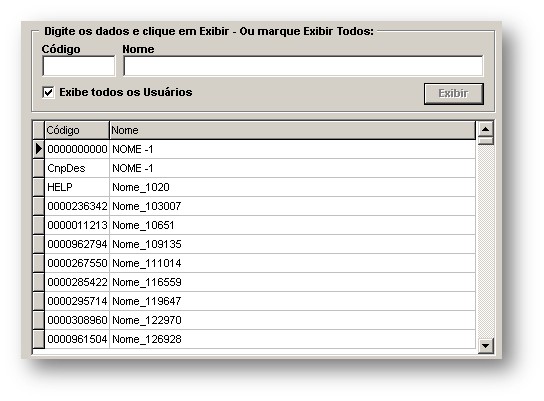Viewport: 544px width, 401px height.
Task: Uncheck Exibe todos os Usuários checkbox
Action: click(x=48, y=92)
